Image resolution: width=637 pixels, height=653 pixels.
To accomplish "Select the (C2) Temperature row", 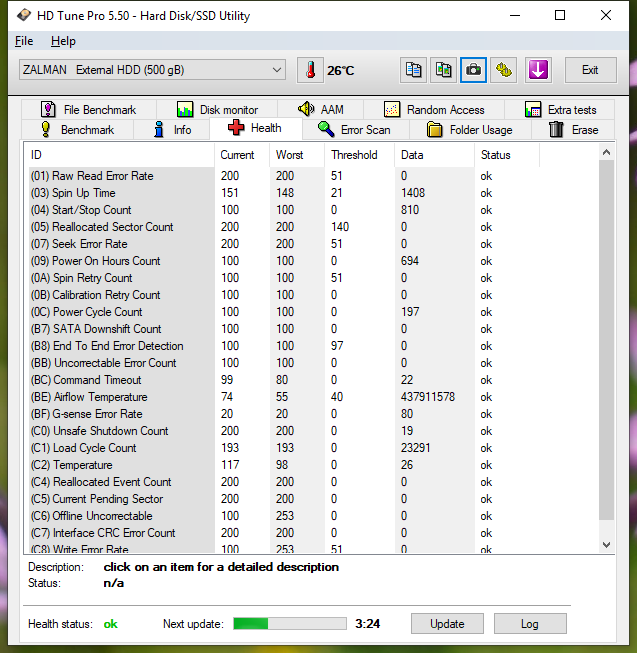I will click(283, 465).
